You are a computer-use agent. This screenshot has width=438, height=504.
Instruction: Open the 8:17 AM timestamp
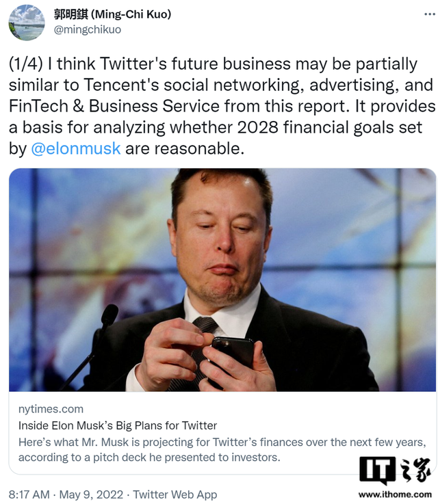(x=29, y=494)
